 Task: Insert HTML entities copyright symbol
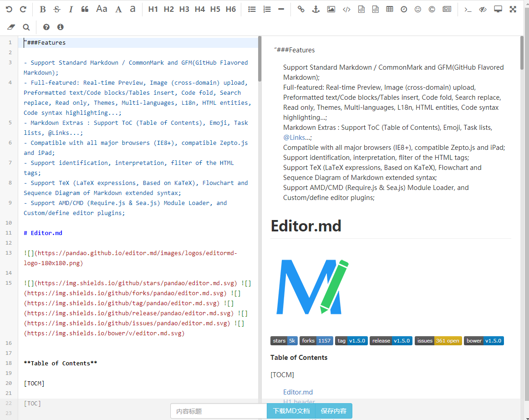point(432,9)
